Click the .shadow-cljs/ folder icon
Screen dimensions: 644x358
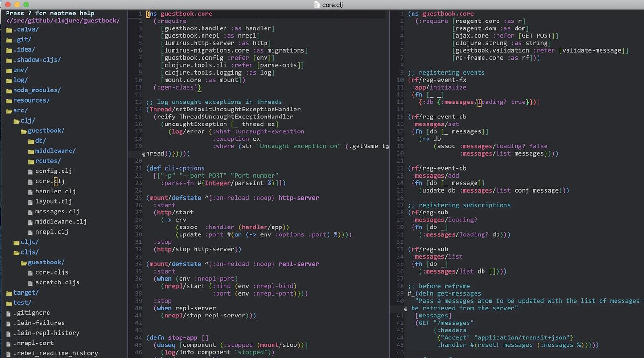click(x=9, y=60)
